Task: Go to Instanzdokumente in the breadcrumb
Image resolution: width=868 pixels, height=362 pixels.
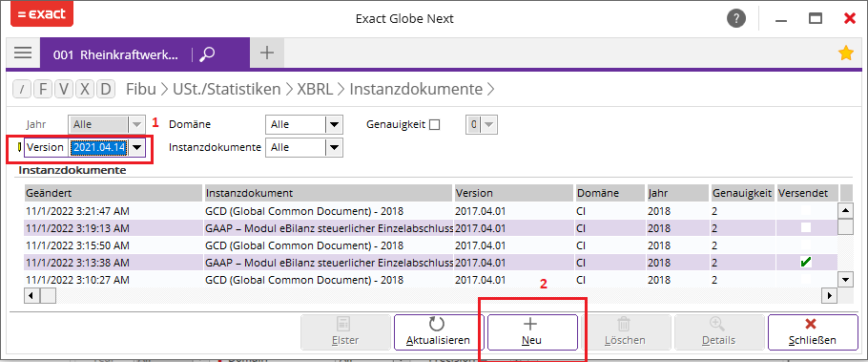Action: [x=416, y=89]
